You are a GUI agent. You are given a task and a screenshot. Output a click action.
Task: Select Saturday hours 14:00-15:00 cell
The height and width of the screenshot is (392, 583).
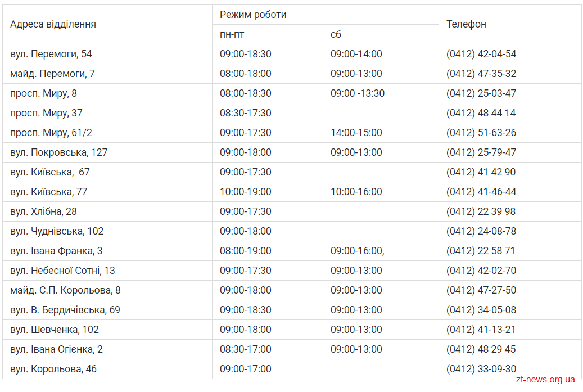[381, 133]
